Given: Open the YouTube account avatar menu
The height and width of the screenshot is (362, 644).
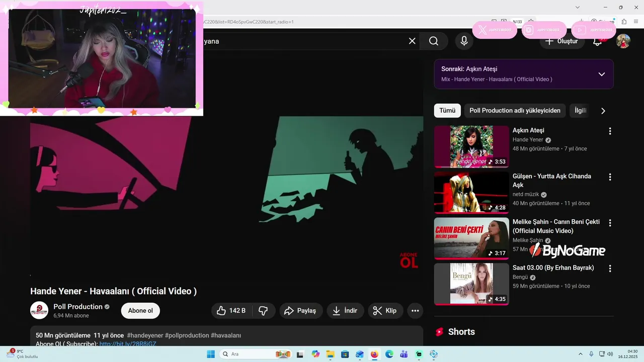Looking at the screenshot, I should (623, 41).
